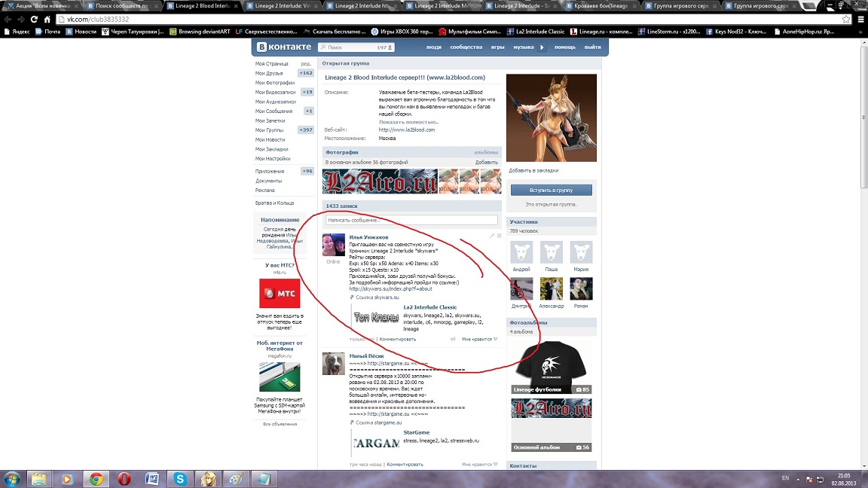Close the 'Lineage 2 Blood Interlu' tab
Viewport: 868px width, 488px height.
(237, 6)
